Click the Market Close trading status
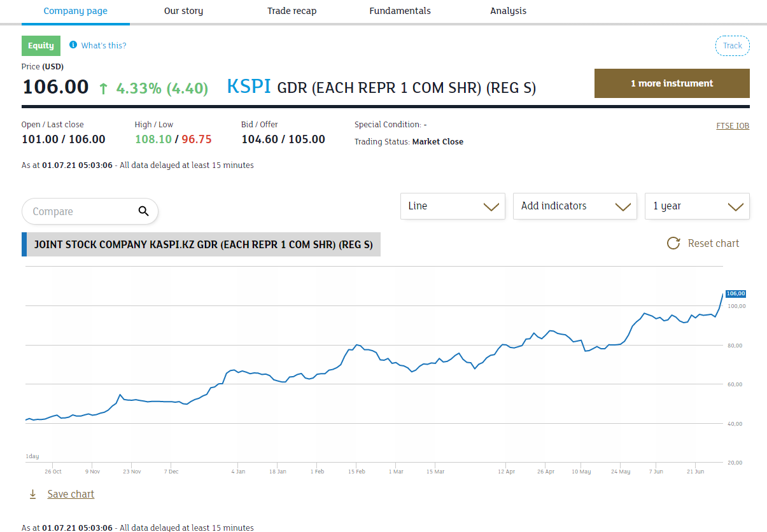The image size is (767, 532). click(x=438, y=142)
